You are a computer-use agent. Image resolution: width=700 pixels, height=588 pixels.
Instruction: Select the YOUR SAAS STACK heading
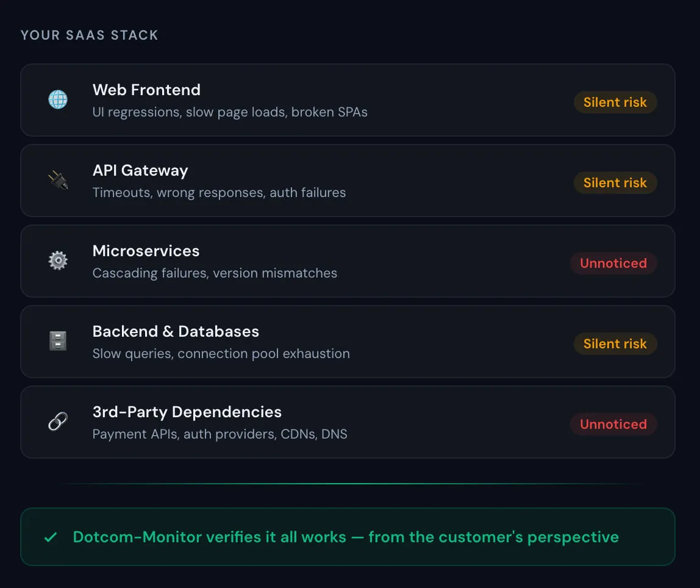click(89, 35)
